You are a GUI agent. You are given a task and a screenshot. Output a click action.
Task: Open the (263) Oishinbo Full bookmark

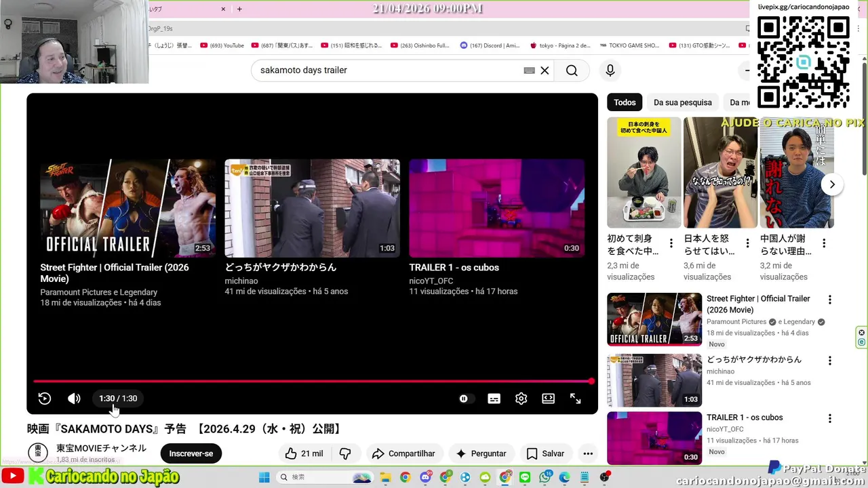click(420, 45)
